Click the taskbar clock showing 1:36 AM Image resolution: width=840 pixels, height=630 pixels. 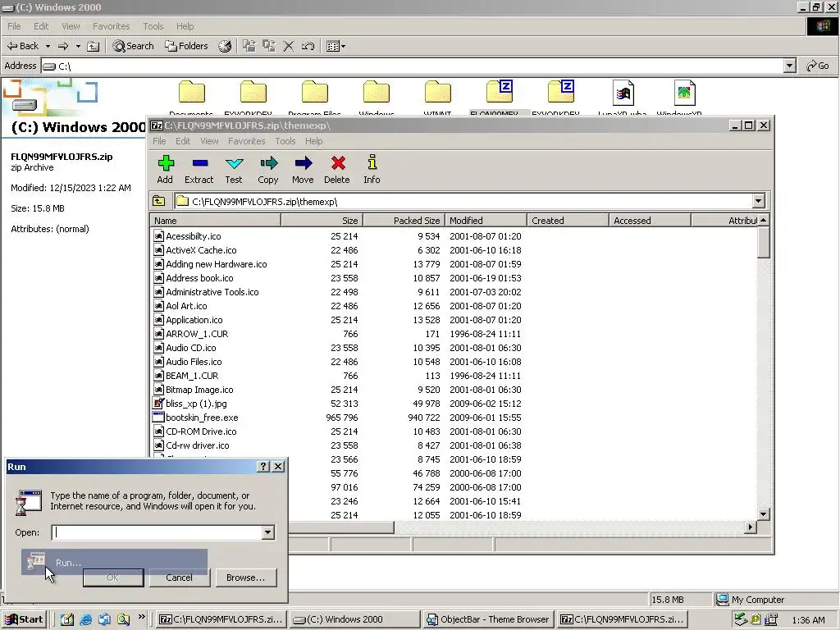point(808,620)
